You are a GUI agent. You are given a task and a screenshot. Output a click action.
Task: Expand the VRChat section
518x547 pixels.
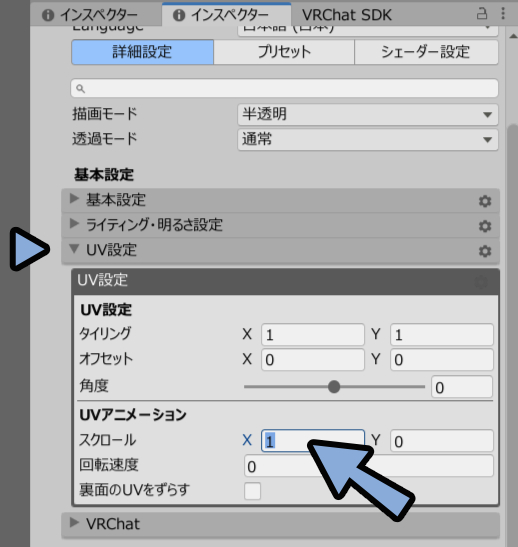click(74, 522)
